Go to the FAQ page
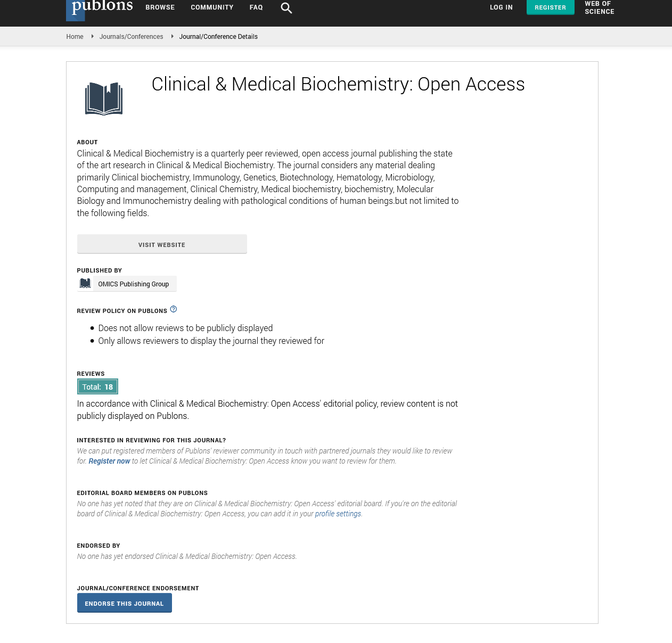 click(x=256, y=7)
